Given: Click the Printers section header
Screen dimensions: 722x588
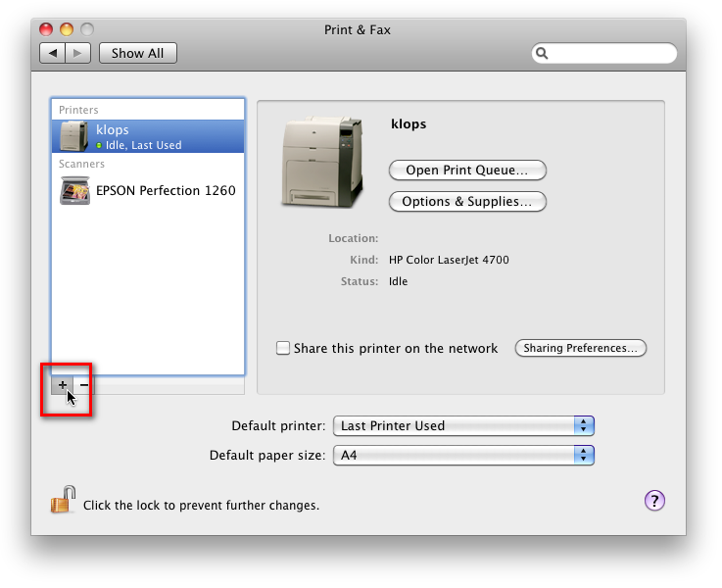Looking at the screenshot, I should [x=78, y=110].
